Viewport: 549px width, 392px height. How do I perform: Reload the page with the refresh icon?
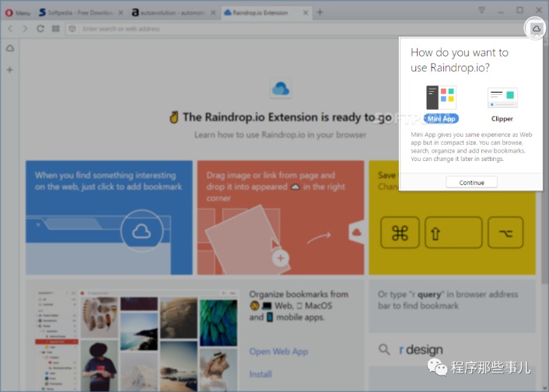[x=40, y=28]
